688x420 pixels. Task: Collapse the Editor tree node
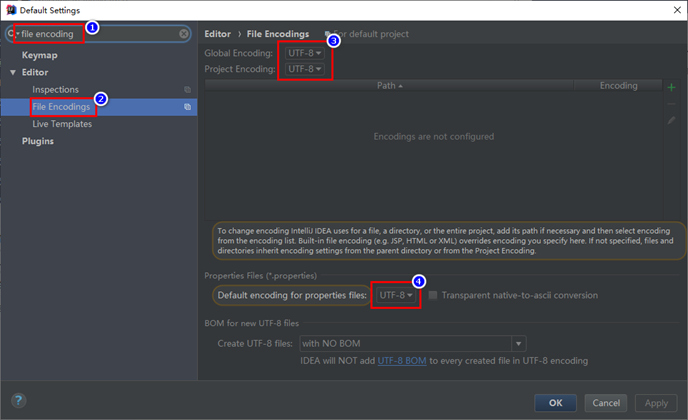coord(13,72)
